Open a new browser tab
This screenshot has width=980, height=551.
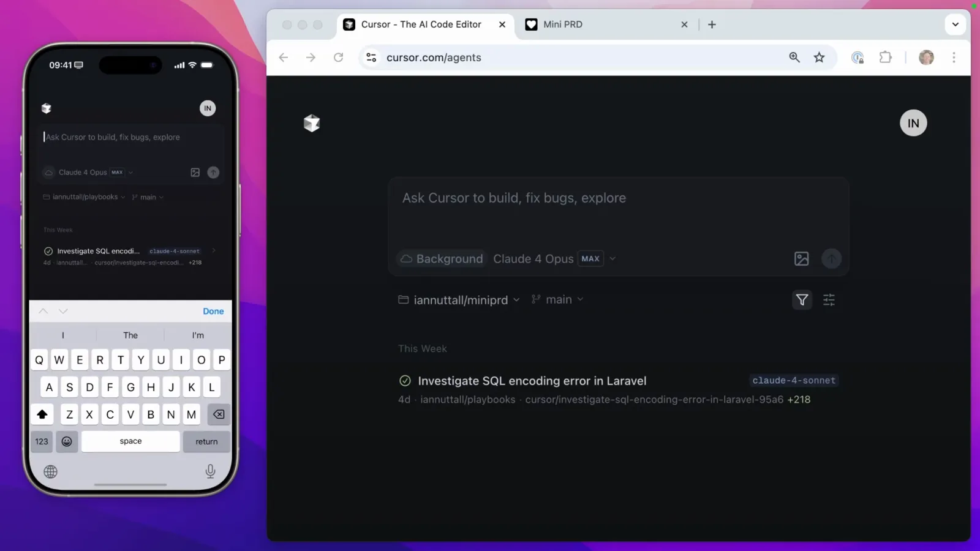tap(712, 24)
